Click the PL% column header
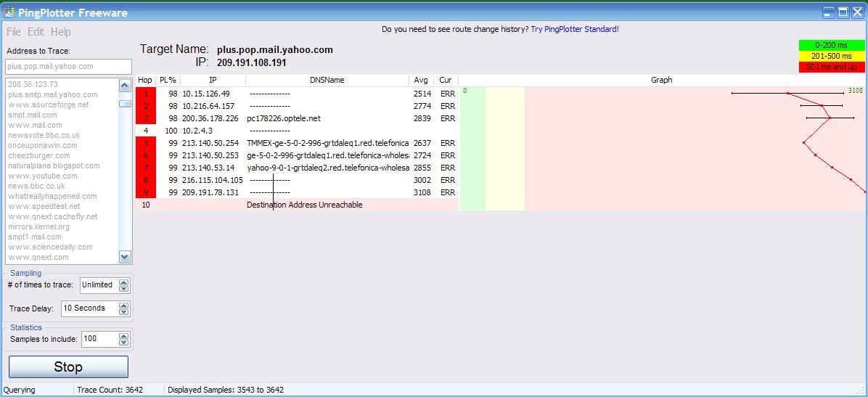Image resolution: width=868 pixels, height=397 pixels. (168, 81)
